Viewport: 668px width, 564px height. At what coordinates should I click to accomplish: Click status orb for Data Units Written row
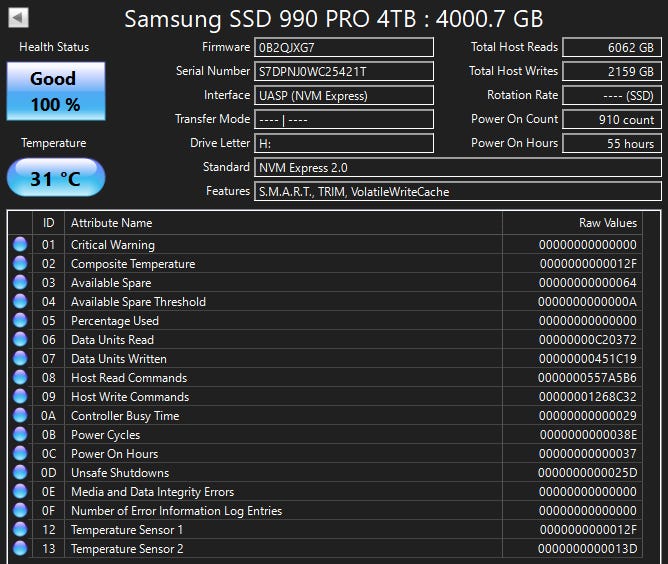coord(20,358)
